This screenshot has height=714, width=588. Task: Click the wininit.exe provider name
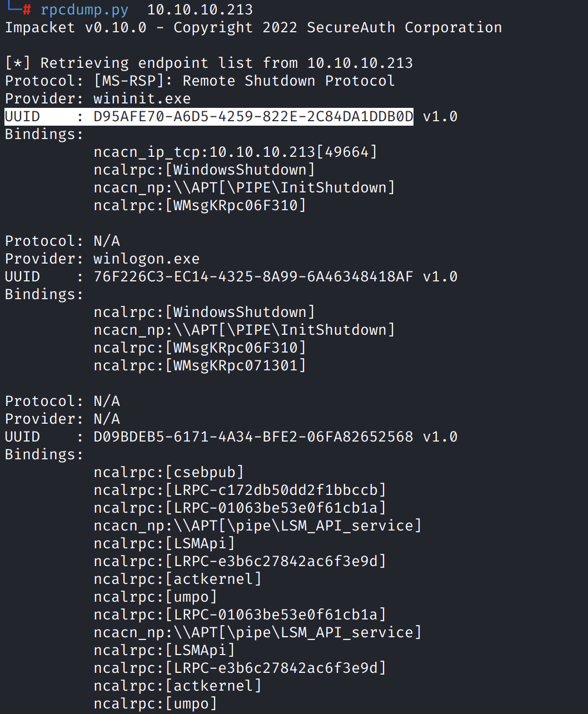(x=142, y=99)
